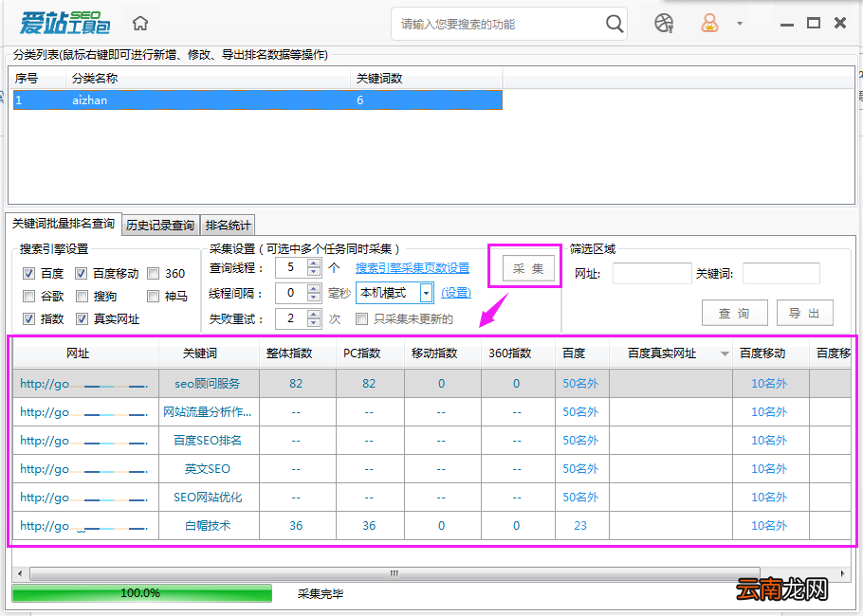Open the user account avatar icon
863x616 pixels.
point(710,23)
